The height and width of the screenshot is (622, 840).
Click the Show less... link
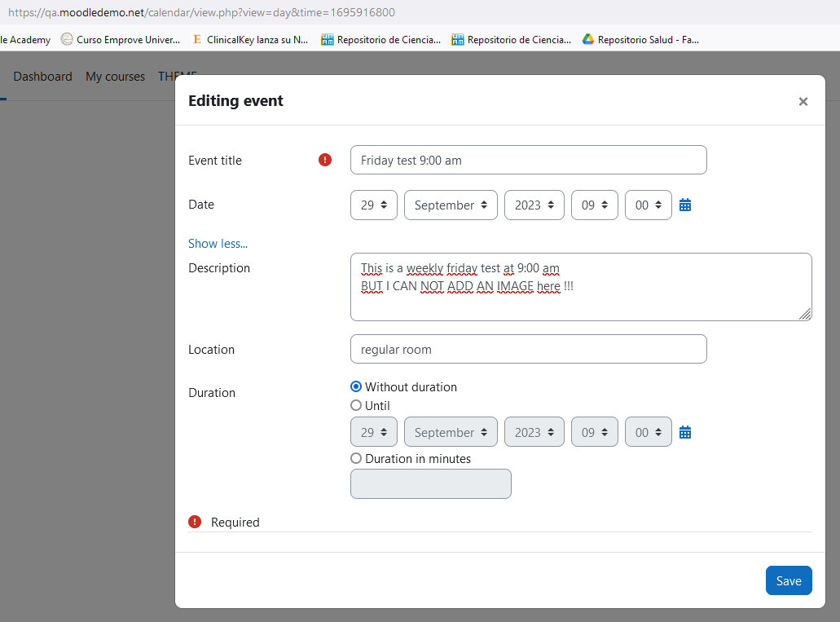pyautogui.click(x=218, y=244)
